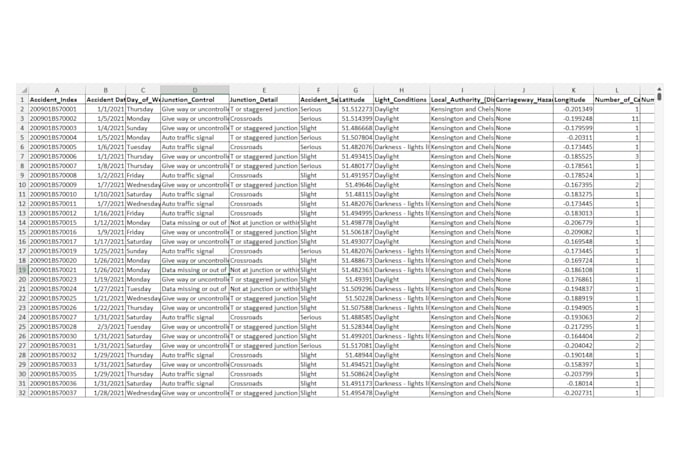Click Serious cell in row 24
Screen dimensions: 680x459
point(318,317)
